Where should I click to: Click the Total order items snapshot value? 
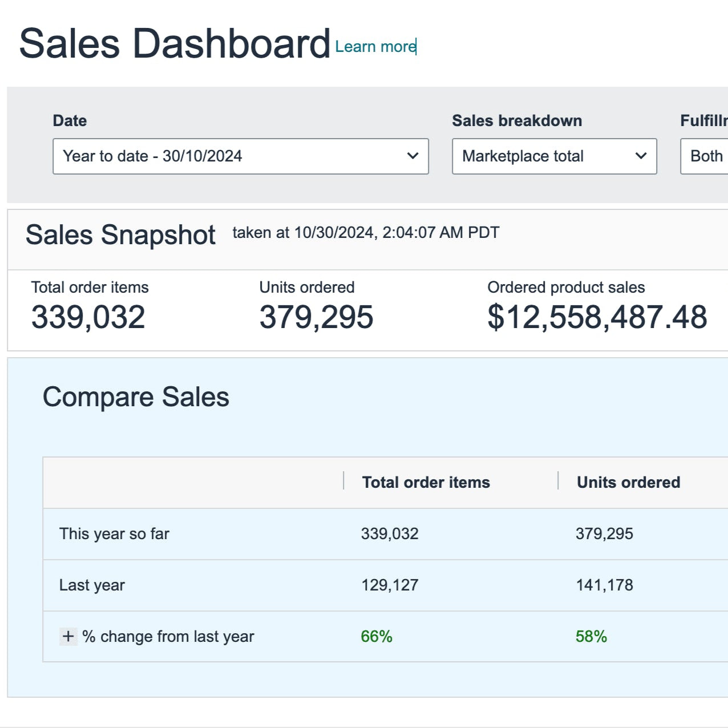coord(88,317)
